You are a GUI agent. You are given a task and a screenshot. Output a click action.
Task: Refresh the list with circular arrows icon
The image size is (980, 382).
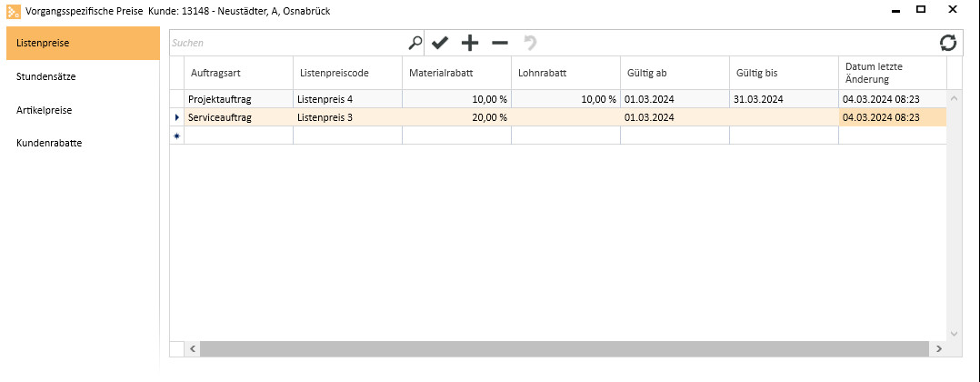pos(948,43)
